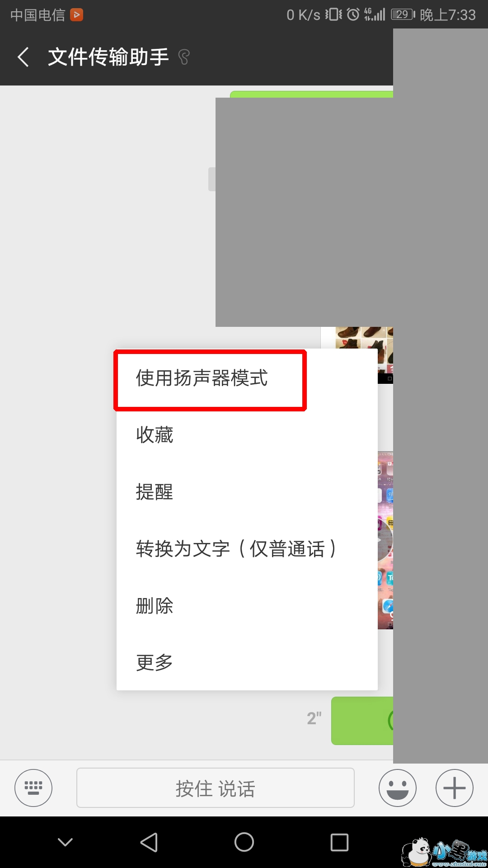This screenshot has width=488, height=868.
Task: Open Android recent apps square
Action: 339,842
